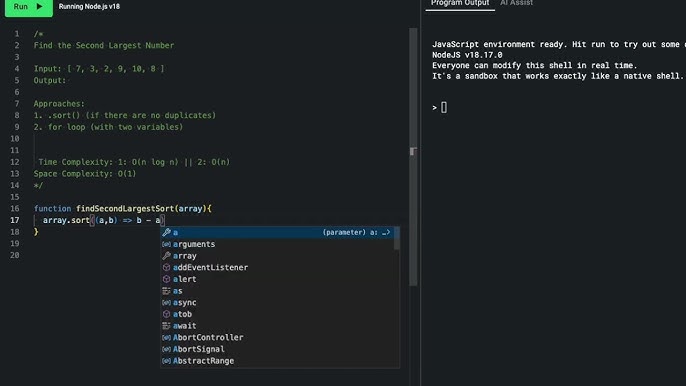Click keyword icon beside await suggestion
Image resolution: width=686 pixels, height=386 pixels.
[166, 326]
